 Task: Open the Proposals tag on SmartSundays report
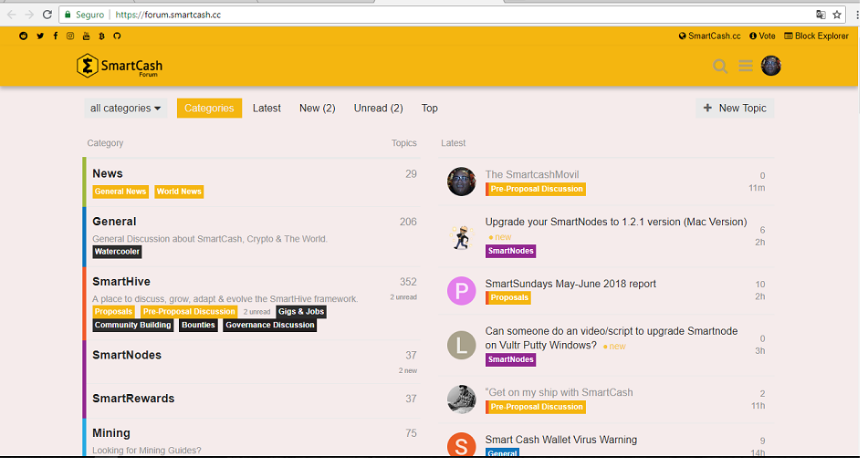pos(508,297)
